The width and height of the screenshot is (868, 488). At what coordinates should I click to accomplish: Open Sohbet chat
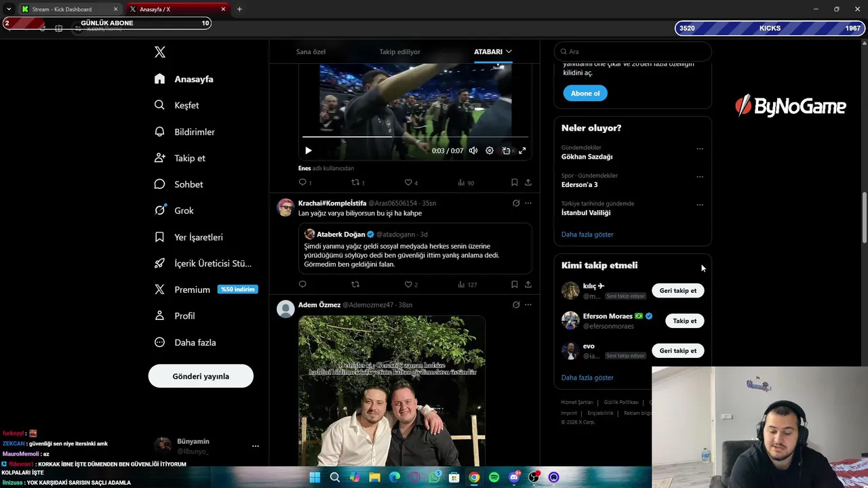click(x=178, y=184)
